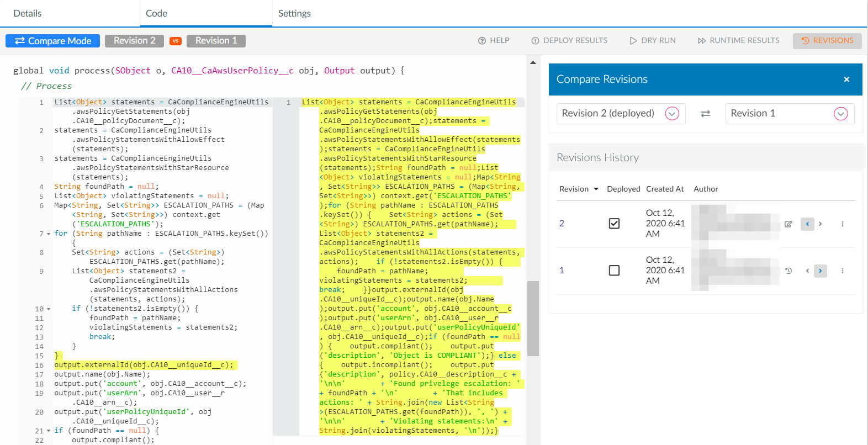The width and height of the screenshot is (868, 445).
Task: Open Deploy Results
Action: [569, 41]
